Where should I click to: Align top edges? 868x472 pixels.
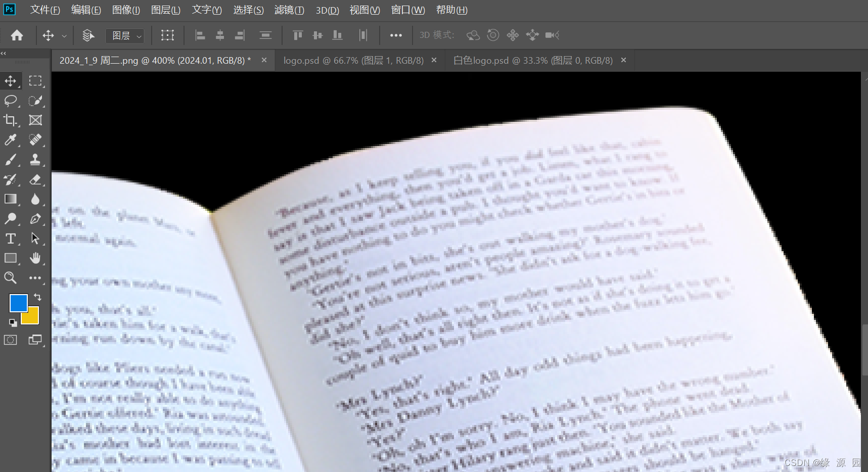coord(298,35)
